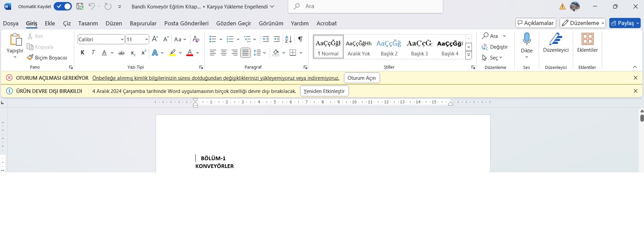Image resolution: width=644 pixels, height=242 pixels.
Task: Click the Ara search box
Action: pyautogui.click(x=366, y=6)
